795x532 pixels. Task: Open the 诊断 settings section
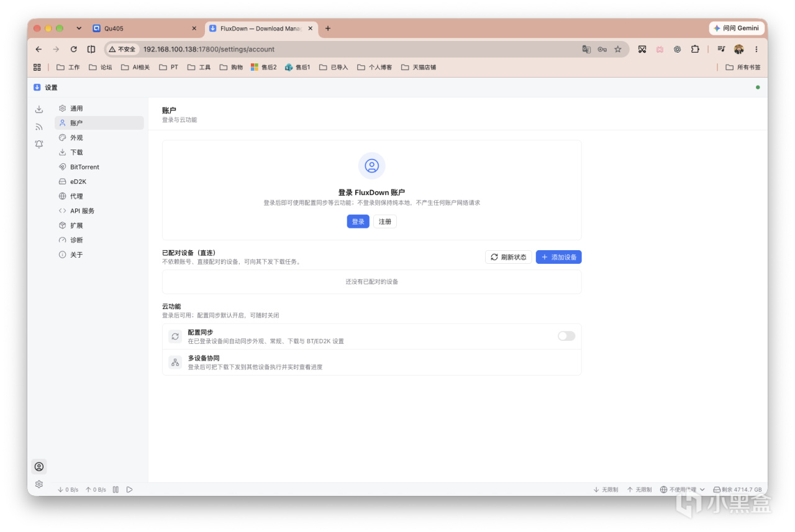coord(99,240)
